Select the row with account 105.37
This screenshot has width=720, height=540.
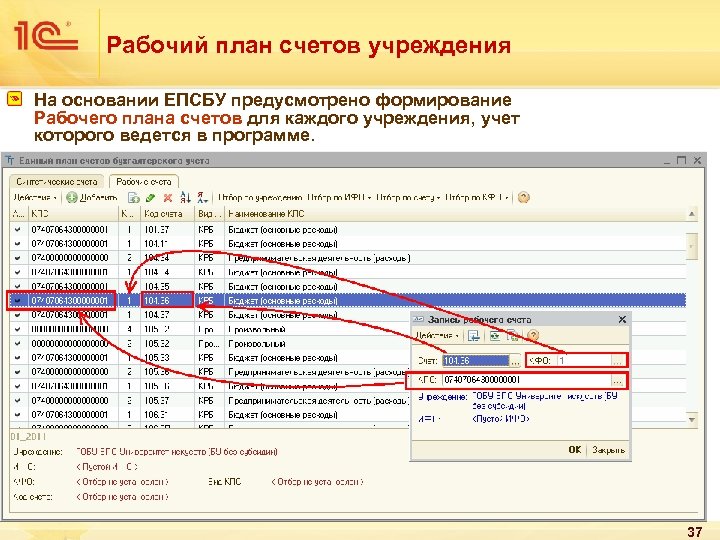click(348, 400)
